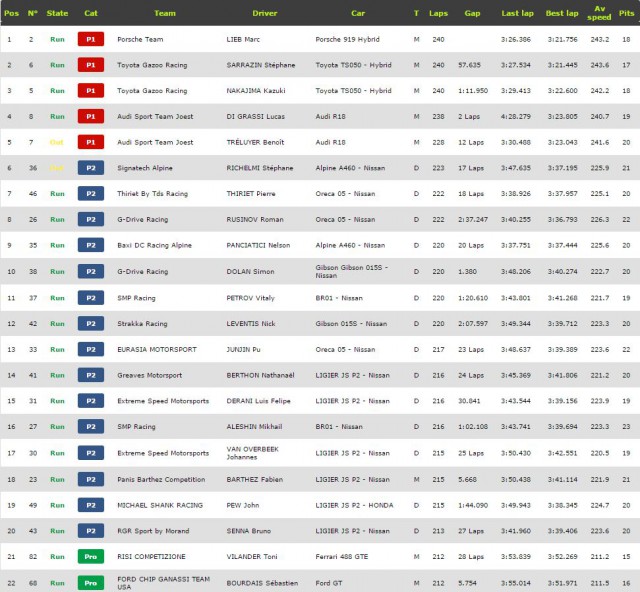
Task: Click car LIGIER JS P2 - HONDA
Action: click(x=354, y=505)
